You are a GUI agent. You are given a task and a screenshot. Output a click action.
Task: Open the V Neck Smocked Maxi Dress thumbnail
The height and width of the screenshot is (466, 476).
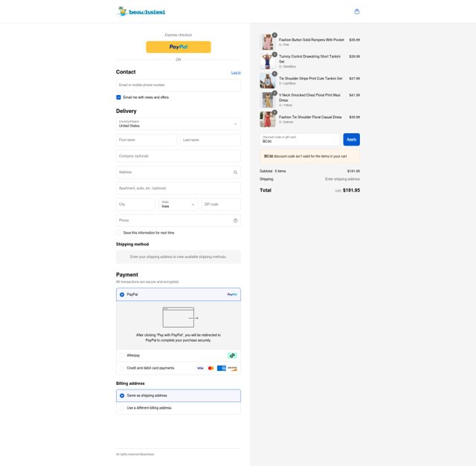click(x=268, y=100)
